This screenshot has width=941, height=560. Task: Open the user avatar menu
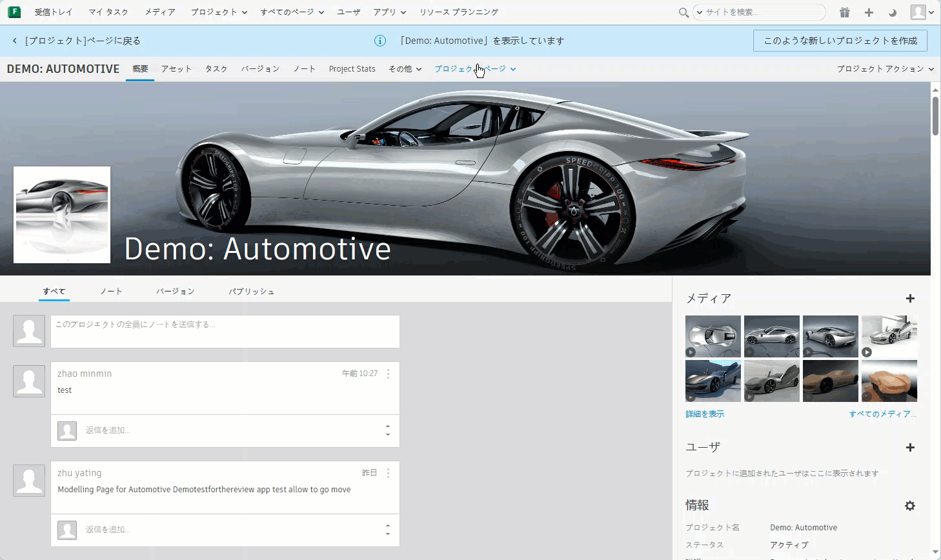click(922, 12)
